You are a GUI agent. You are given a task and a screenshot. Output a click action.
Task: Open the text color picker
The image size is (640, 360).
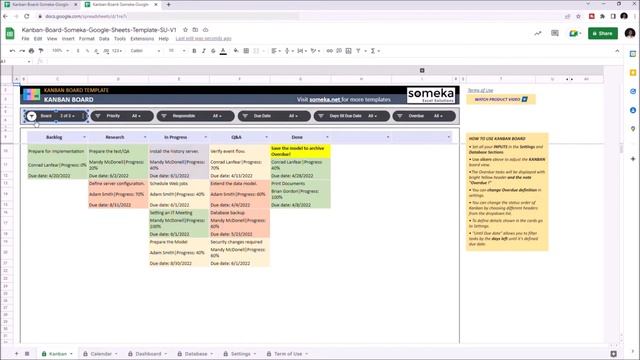[223, 51]
